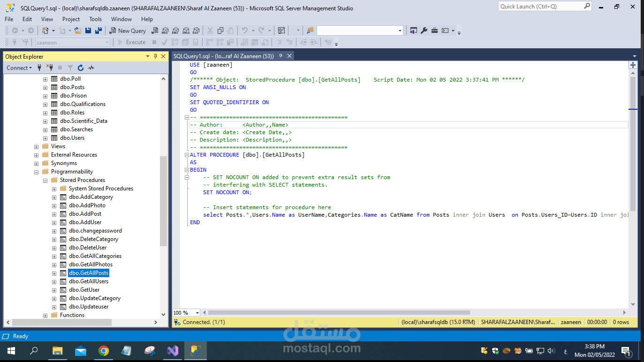
Task: Click the editor vertical scrollbar
Action: pyautogui.click(x=633, y=144)
